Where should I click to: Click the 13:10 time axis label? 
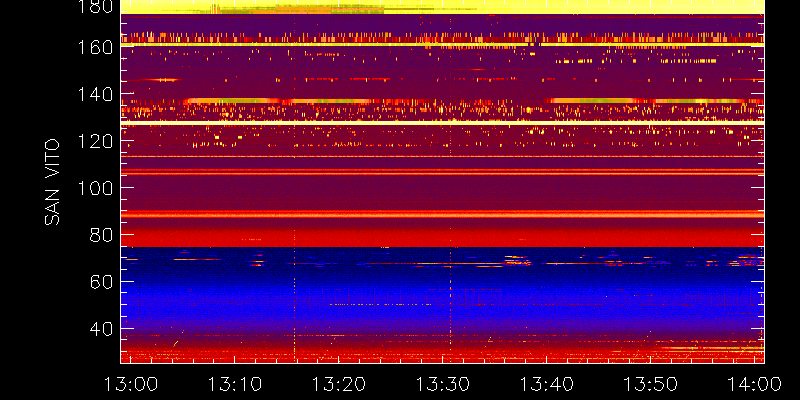[235, 384]
